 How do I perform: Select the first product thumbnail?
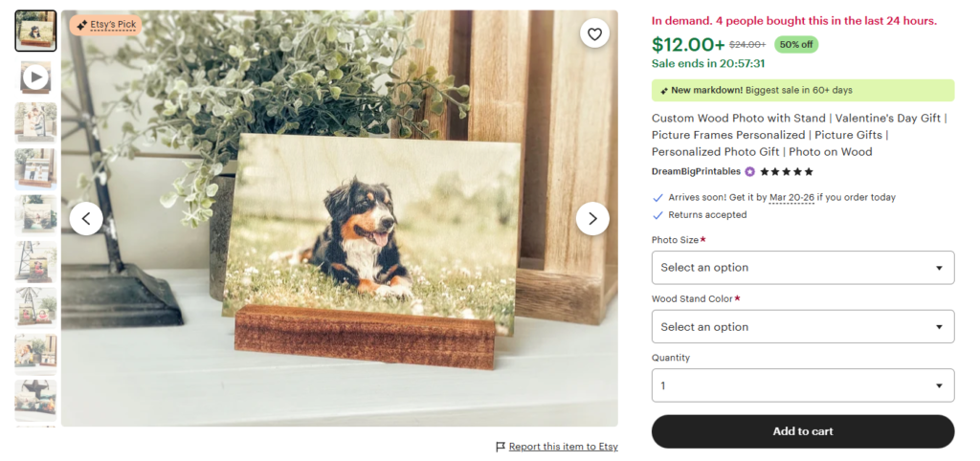coord(35,31)
